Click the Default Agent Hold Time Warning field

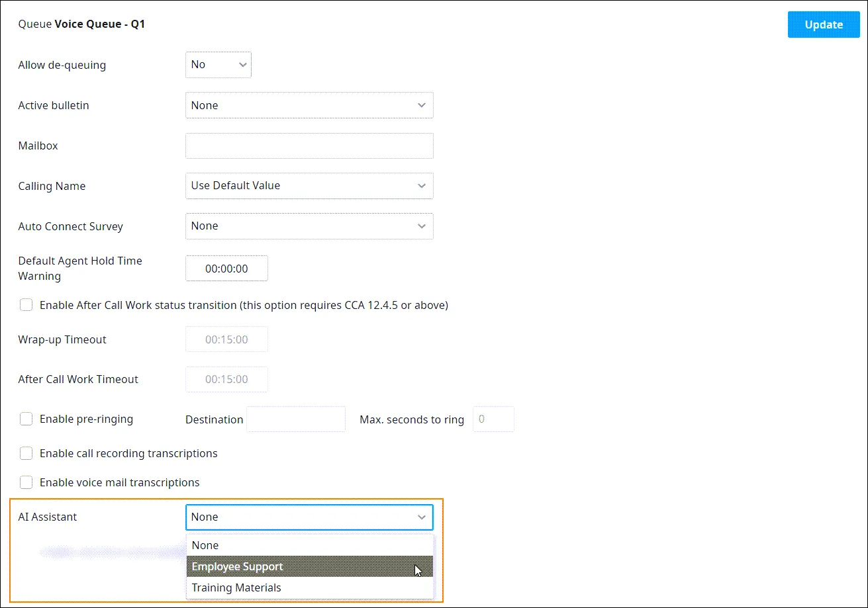pyautogui.click(x=226, y=269)
